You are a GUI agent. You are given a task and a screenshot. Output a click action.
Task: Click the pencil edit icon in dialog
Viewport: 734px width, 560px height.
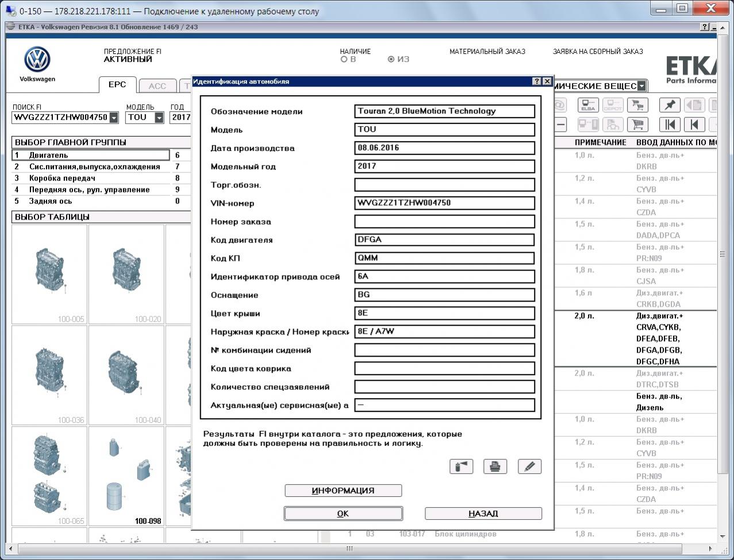point(529,466)
